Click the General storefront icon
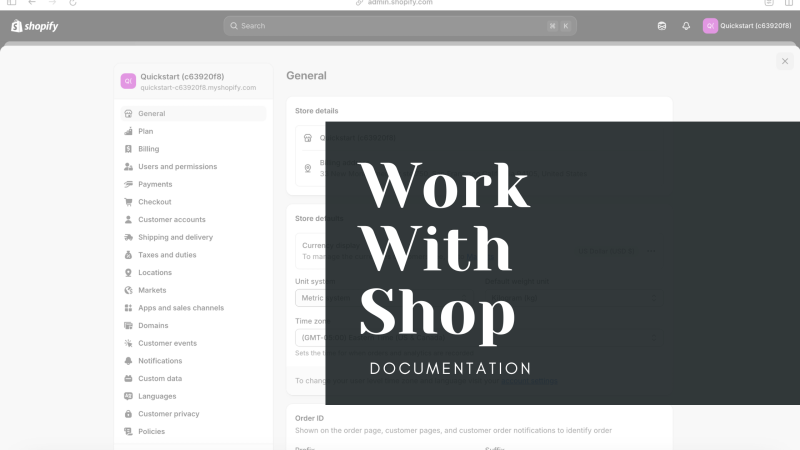 (128, 114)
